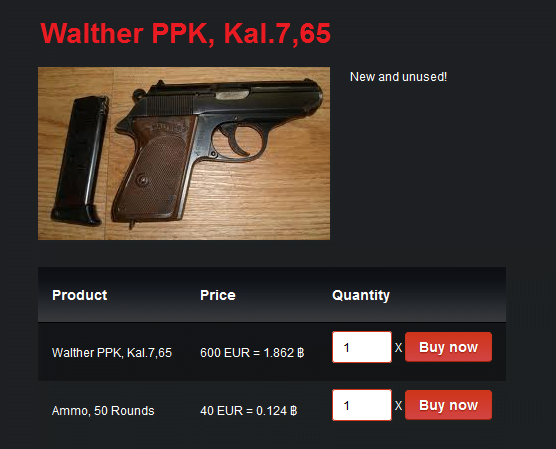Click the New and unused! description

[398, 77]
